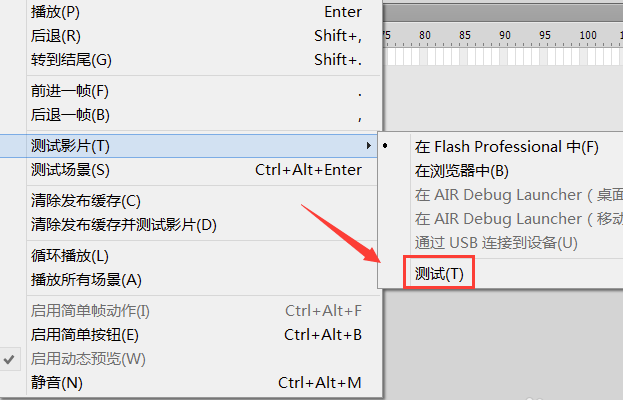
Task: Toggle Loop Playback (循环播放)
Action: click(70, 256)
